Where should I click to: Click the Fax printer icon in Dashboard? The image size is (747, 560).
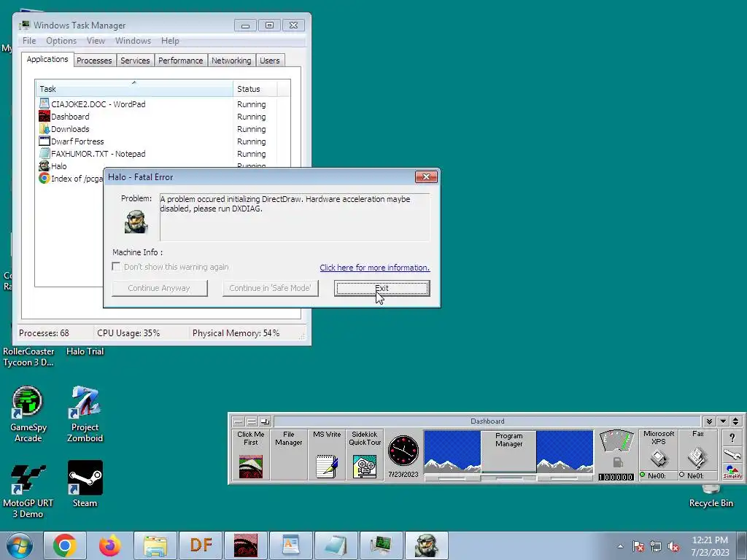[x=697, y=458]
